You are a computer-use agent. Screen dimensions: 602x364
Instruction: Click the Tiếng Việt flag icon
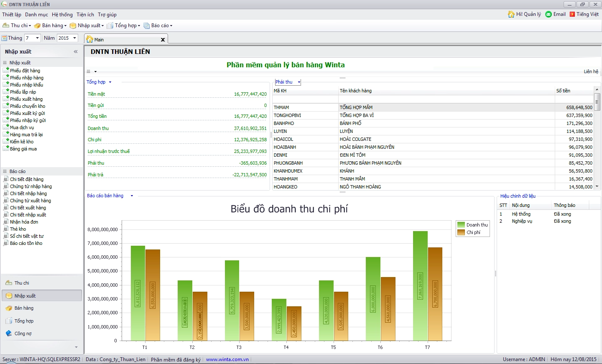coord(572,14)
